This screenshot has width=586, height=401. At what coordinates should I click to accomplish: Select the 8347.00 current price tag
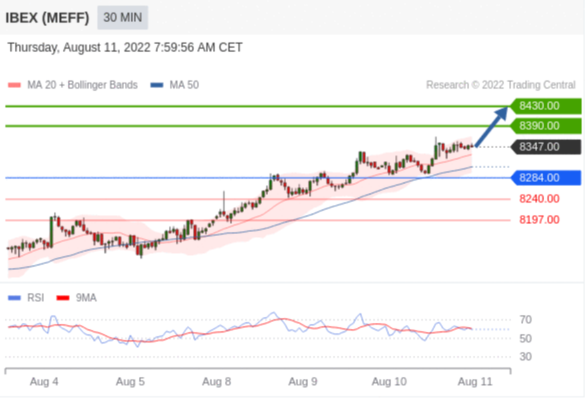[x=546, y=147]
